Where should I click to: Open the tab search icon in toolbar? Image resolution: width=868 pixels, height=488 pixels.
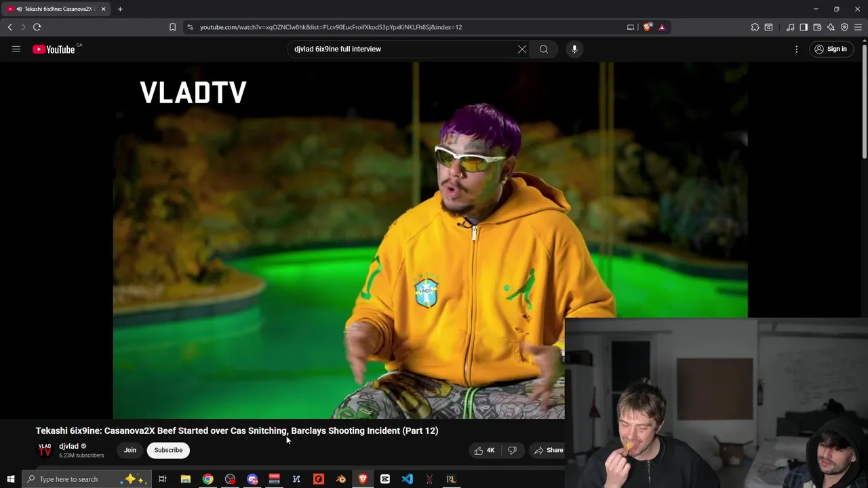[768, 27]
